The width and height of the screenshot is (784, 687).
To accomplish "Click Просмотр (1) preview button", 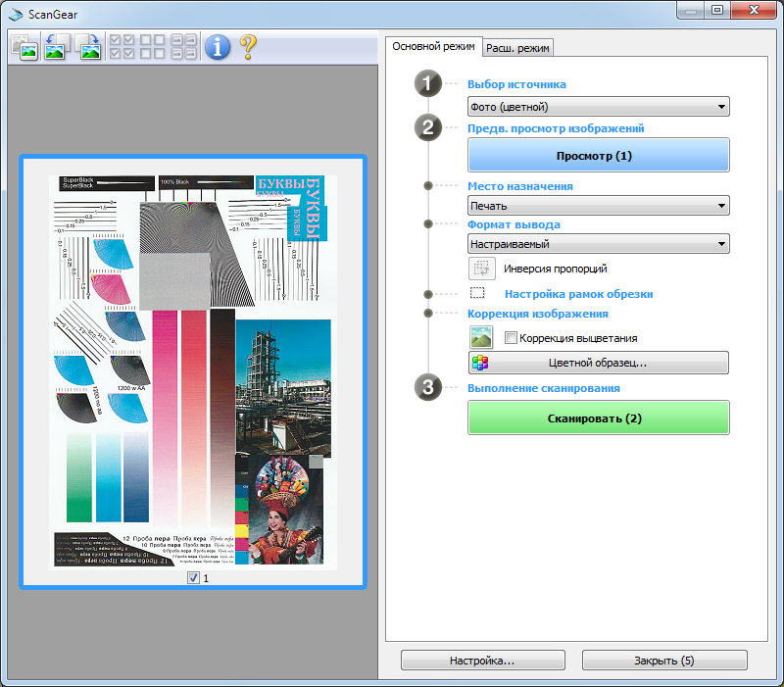I will pyautogui.click(x=599, y=156).
